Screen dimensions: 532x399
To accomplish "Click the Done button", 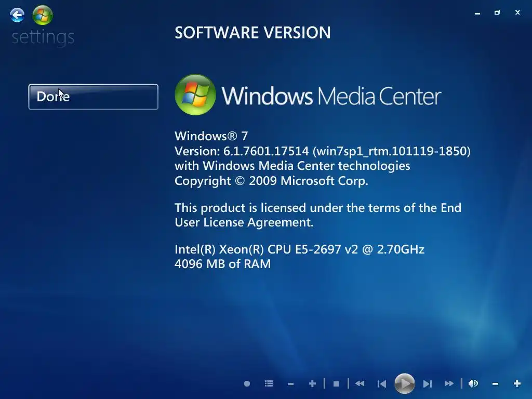I will tap(94, 97).
